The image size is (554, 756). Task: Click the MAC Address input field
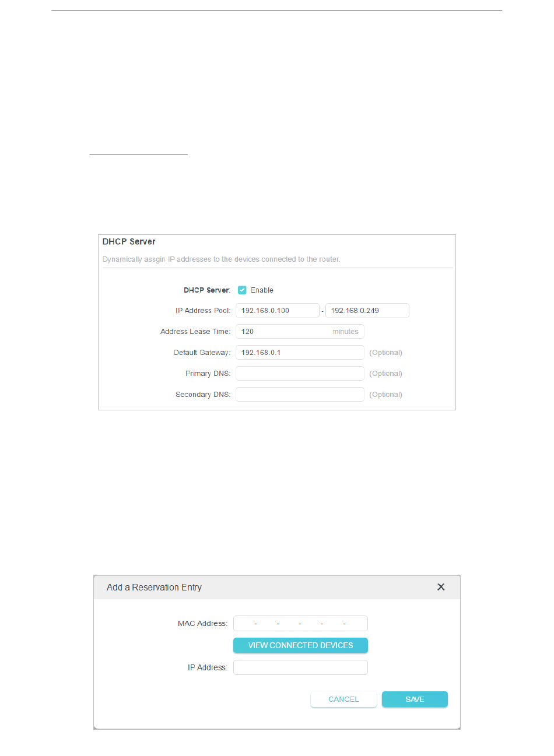click(300, 624)
